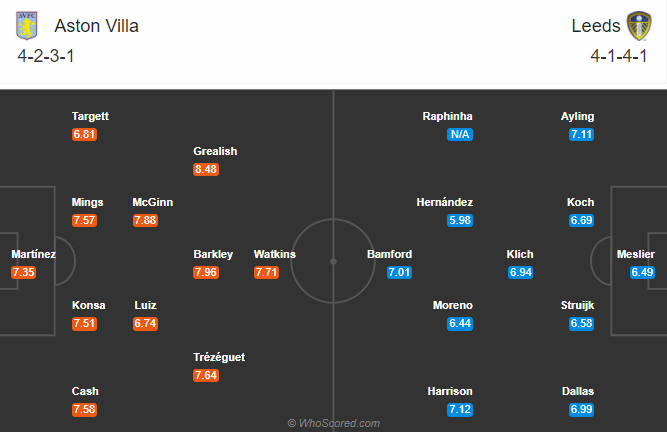Click Harrison's 7.12 rating badge
Screen dimensions: 667x432
point(460,409)
